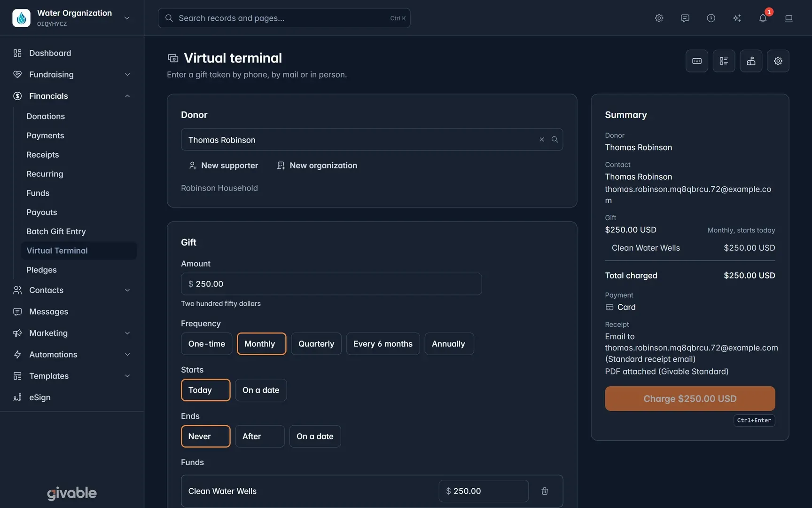Expand the Fundraising menu
This screenshot has width=812, height=508.
coord(72,74)
